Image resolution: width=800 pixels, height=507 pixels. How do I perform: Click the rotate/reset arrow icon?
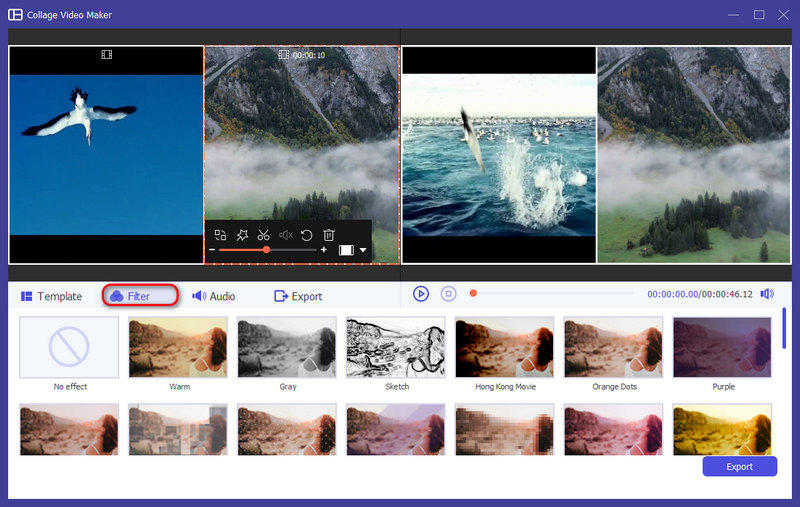click(307, 235)
